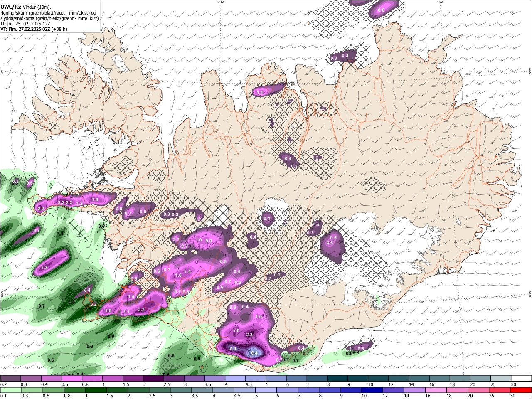The height and width of the screenshot is (399, 532).
Task: Select dark teal swatch labeled 9 on upper scale
Action: pyautogui.click(x=357, y=378)
